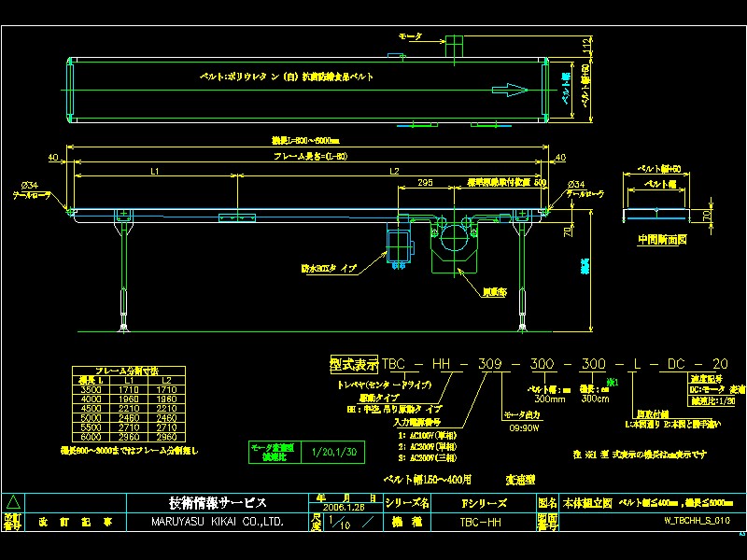Image resolution: width=747 pixels, height=560 pixels.
Task: Select the 駆動部 callout label
Action: (x=494, y=292)
